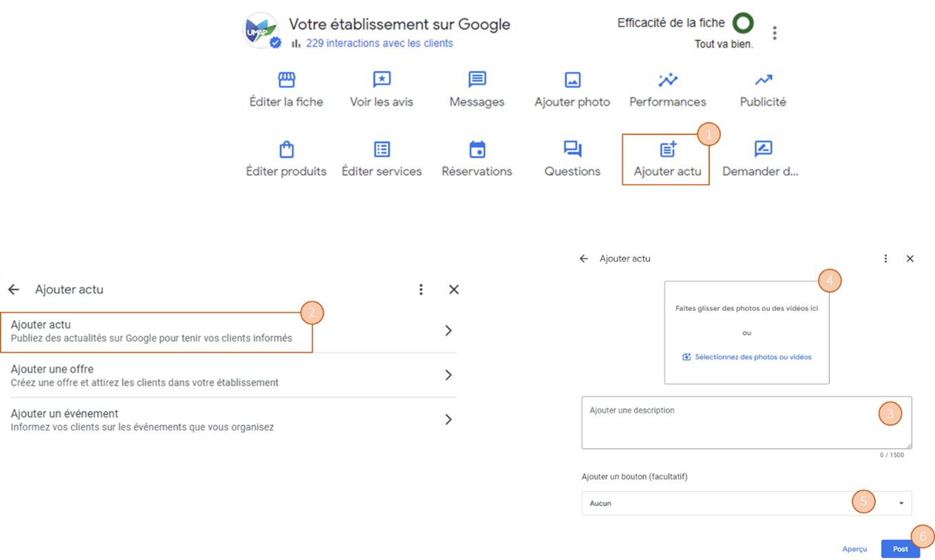Image resolution: width=935 pixels, height=560 pixels.
Task: Open the Demander d... review request icon
Action: (763, 149)
